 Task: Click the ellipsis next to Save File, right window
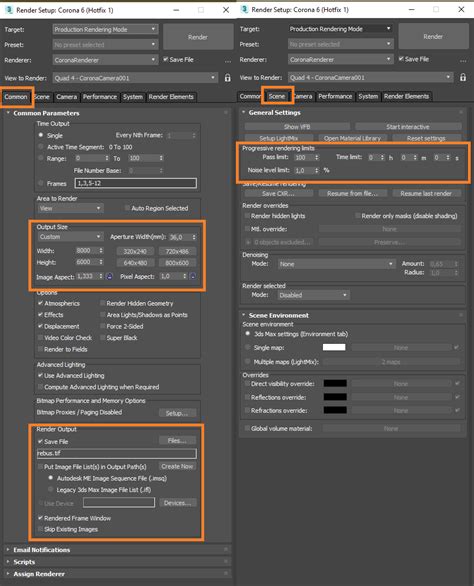tap(463, 60)
